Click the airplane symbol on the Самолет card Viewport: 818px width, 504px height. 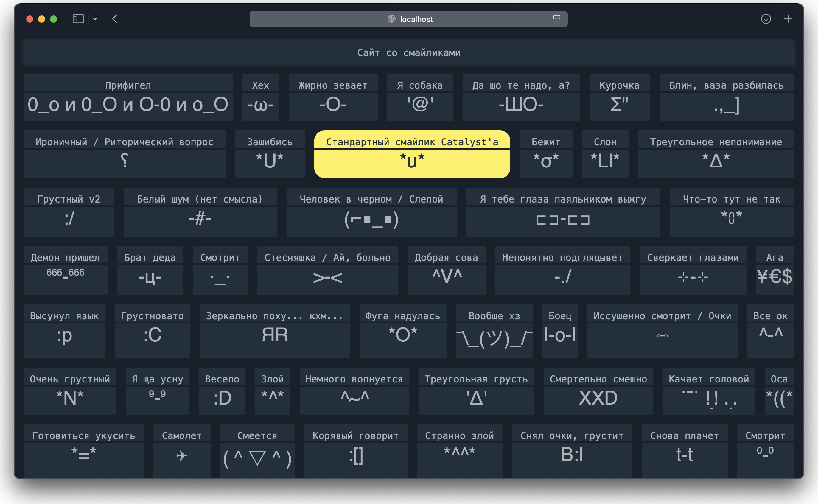tap(182, 456)
